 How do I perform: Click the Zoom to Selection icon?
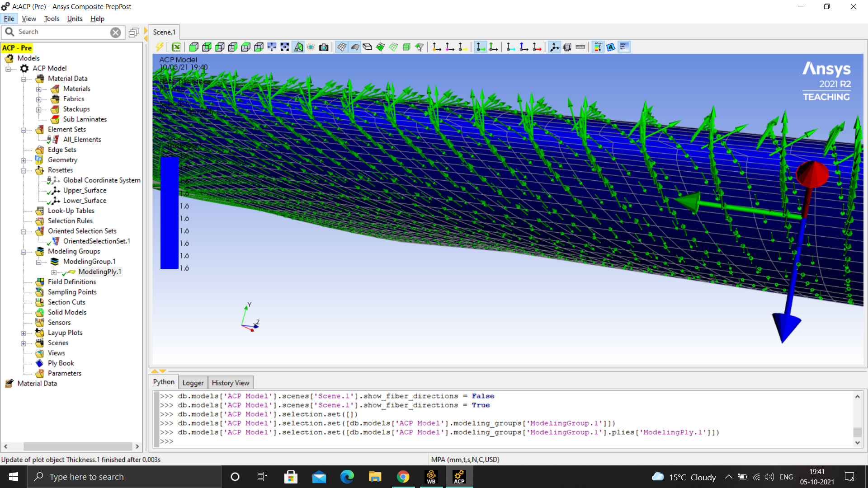[285, 47]
